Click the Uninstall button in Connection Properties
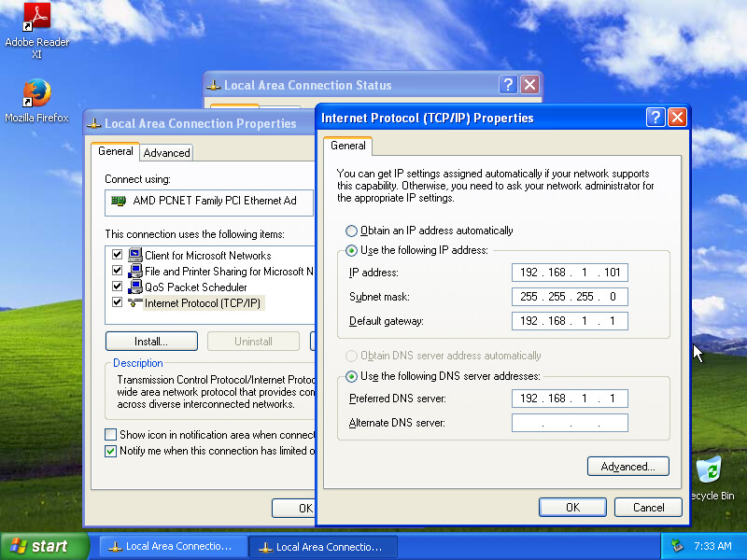747x560 pixels. pyautogui.click(x=253, y=342)
